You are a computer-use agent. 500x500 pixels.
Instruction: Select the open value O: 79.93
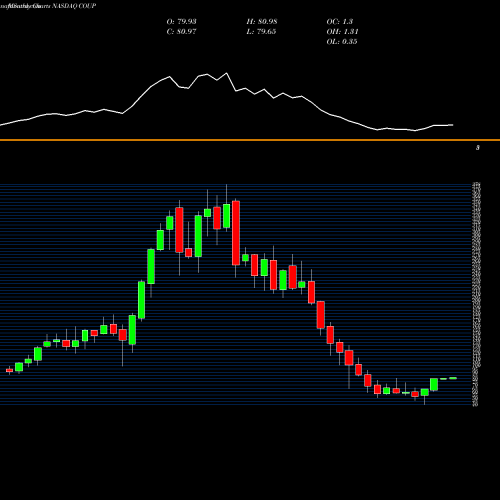pyautogui.click(x=181, y=22)
